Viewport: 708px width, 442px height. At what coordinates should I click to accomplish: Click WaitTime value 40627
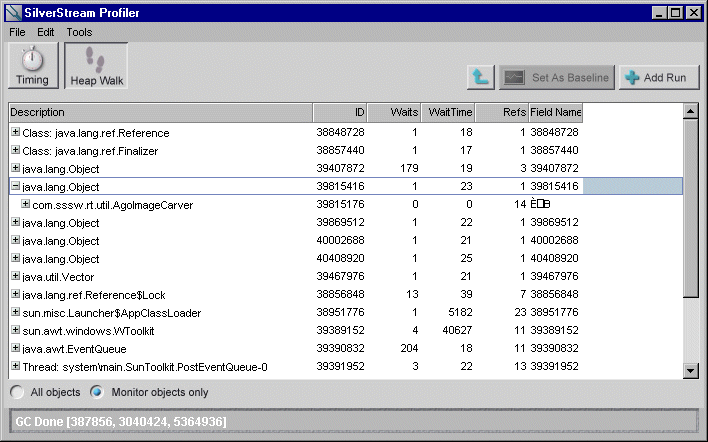[x=457, y=330]
